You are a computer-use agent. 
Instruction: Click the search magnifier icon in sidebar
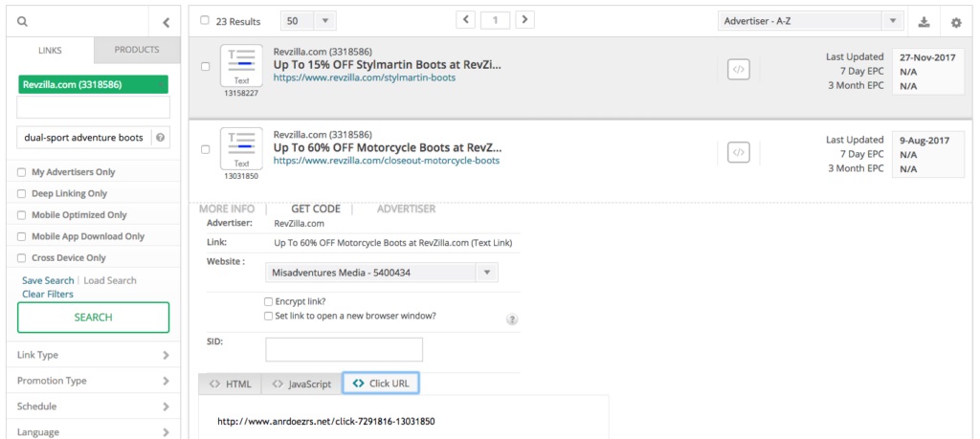21,21
